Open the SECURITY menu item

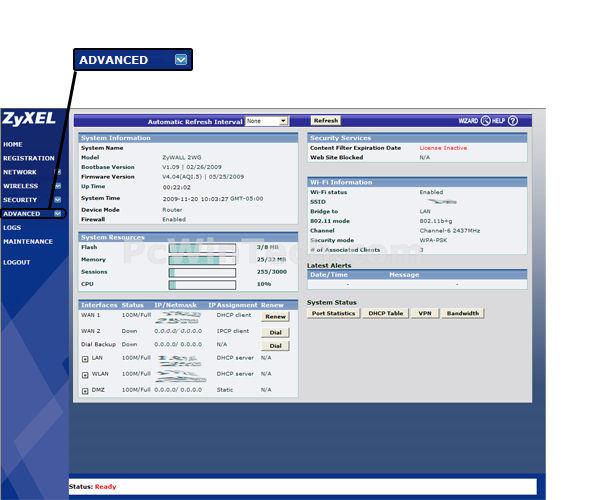(20, 200)
